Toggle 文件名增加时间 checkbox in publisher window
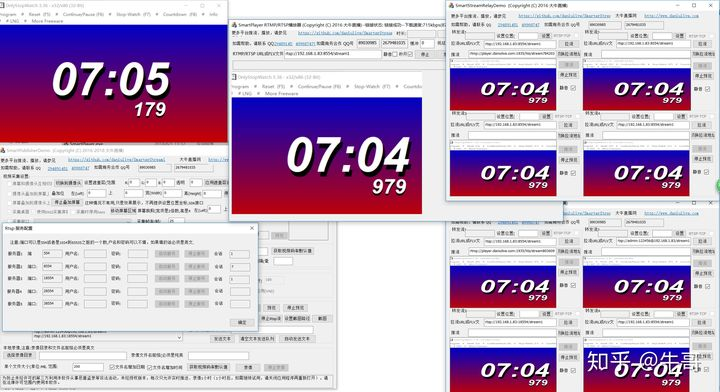Viewport: 720px width, 392px height. 150,367
